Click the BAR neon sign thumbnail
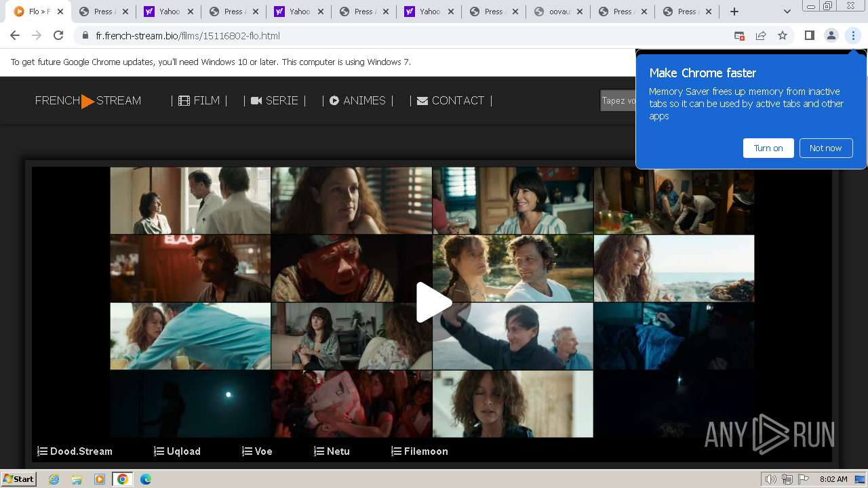The height and width of the screenshot is (488, 868). (191, 268)
